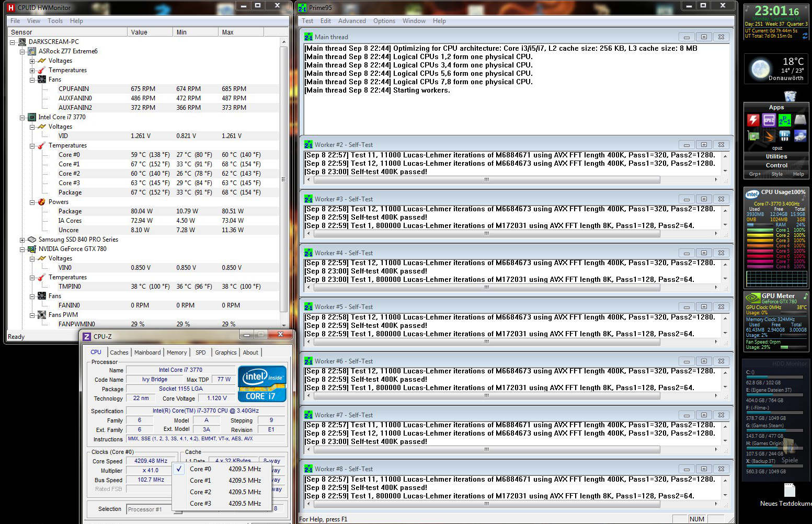This screenshot has width=812, height=524.
Task: Open the Advanced menu in Prime95
Action: click(352, 21)
